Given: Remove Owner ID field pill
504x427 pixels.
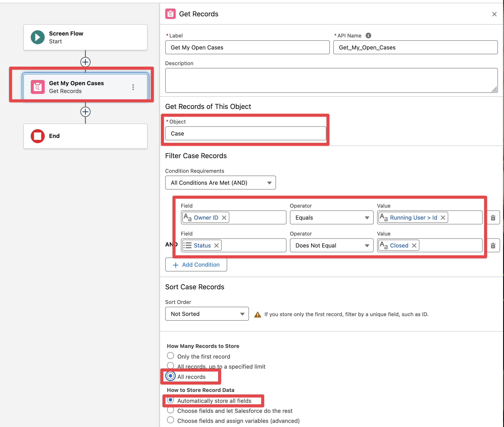Looking at the screenshot, I should pos(224,218).
